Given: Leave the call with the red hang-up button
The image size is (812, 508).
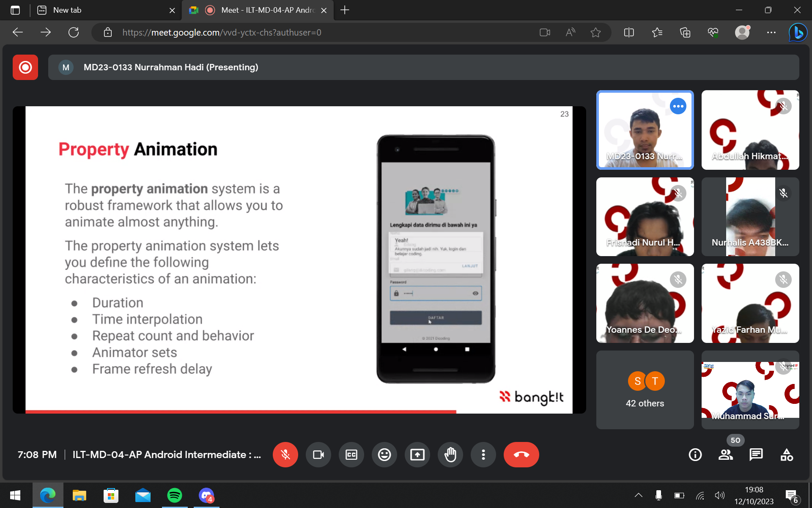Looking at the screenshot, I should (x=521, y=455).
